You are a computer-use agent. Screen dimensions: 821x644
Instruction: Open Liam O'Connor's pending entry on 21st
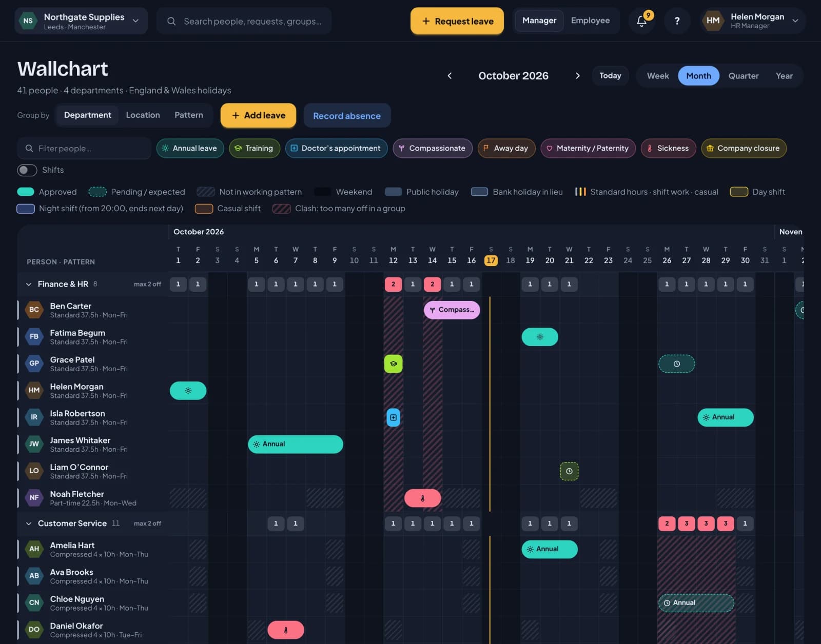pos(569,471)
